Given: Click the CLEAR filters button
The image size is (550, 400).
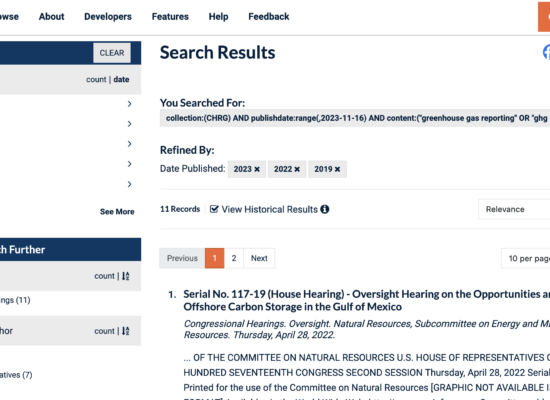Looking at the screenshot, I should 112,53.
